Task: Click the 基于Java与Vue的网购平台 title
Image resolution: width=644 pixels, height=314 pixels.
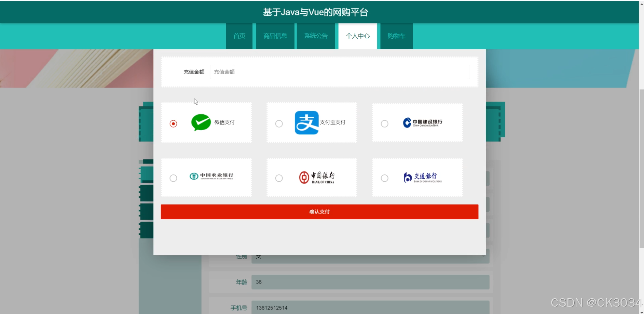Action: pos(315,12)
